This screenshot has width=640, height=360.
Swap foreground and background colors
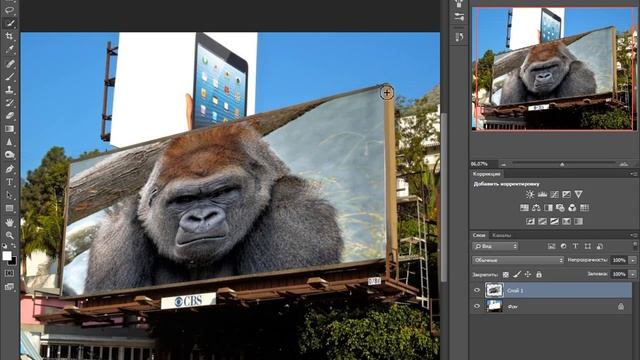[x=13, y=246]
